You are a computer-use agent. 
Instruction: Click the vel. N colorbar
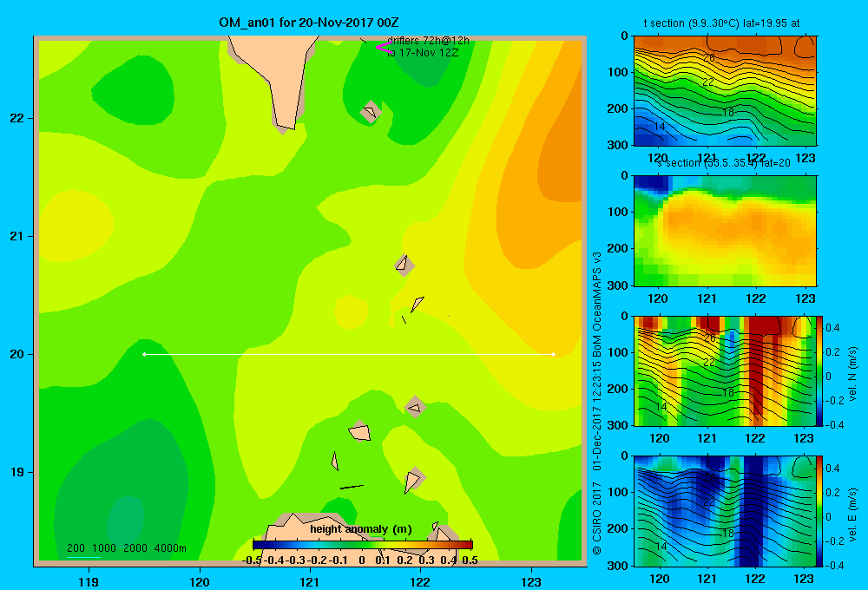(x=819, y=370)
